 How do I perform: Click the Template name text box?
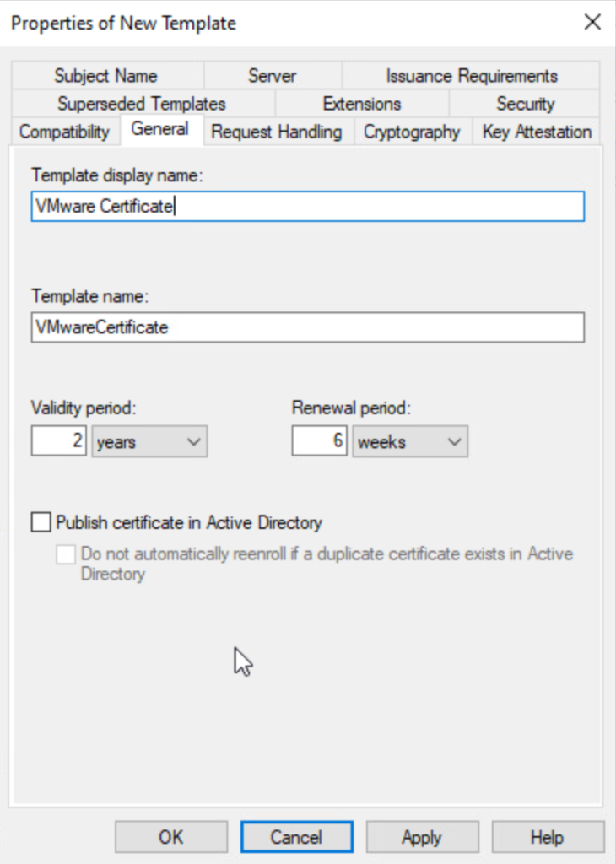[307, 327]
